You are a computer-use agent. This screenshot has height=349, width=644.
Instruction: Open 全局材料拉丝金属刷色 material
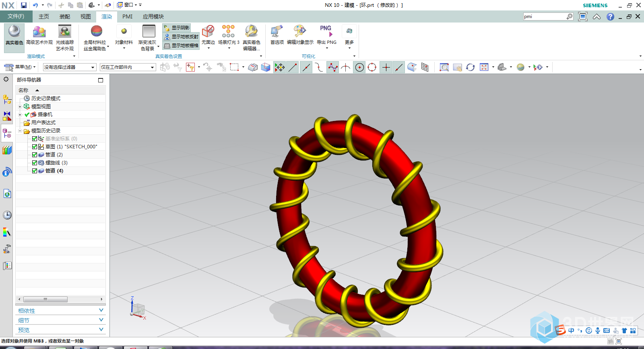point(95,38)
